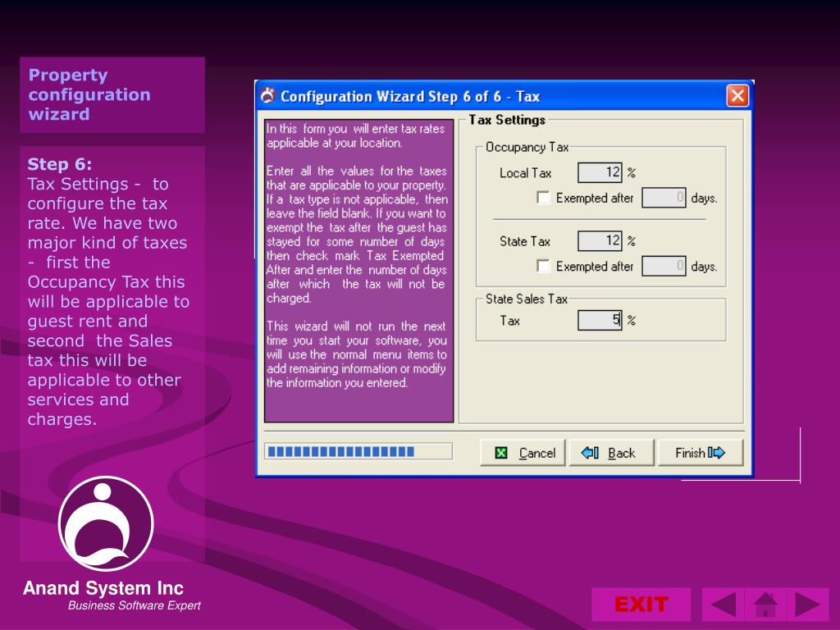Click the Finish button
Screen dimensions: 840x630
701,453
